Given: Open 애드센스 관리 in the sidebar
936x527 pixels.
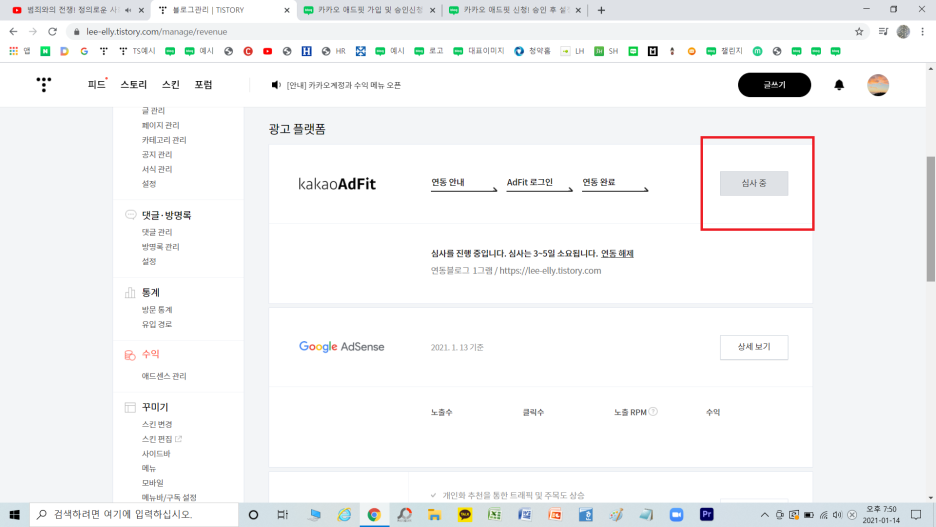Looking at the screenshot, I should (x=164, y=376).
